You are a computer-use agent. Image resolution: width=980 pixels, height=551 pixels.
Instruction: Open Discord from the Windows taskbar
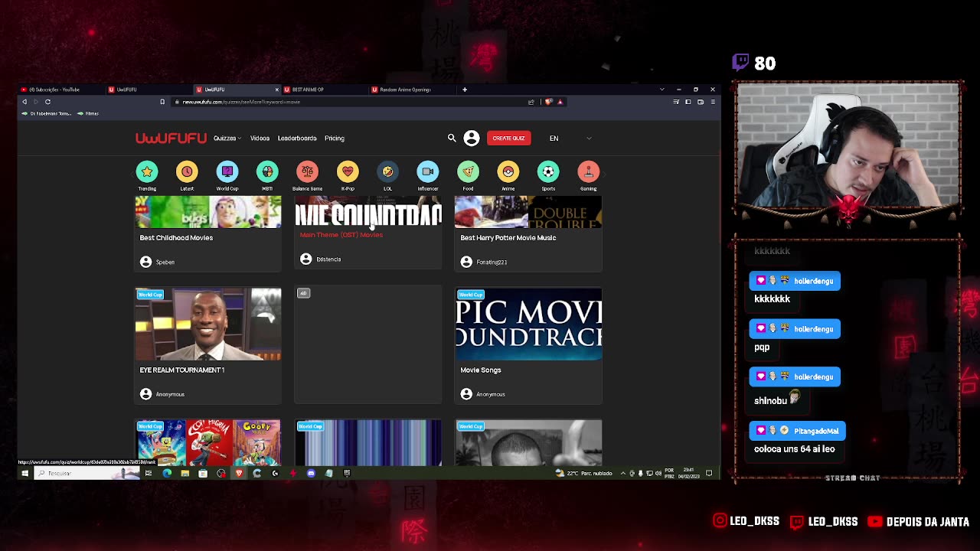[x=311, y=473]
